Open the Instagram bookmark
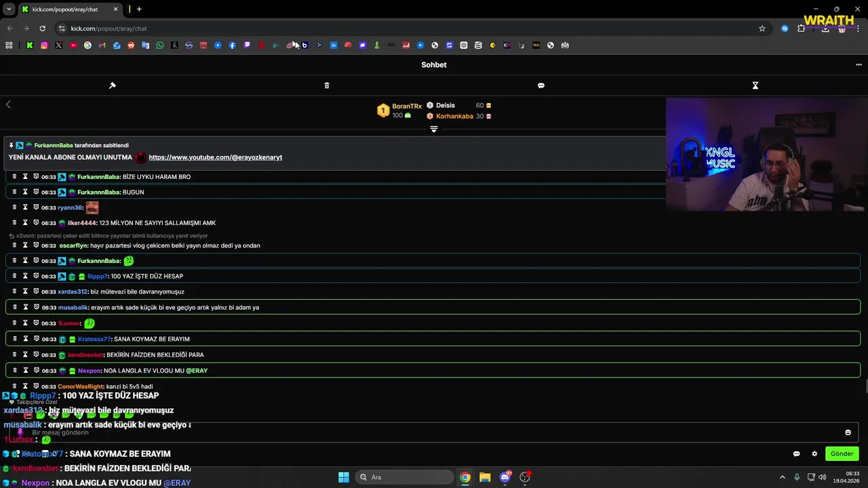Viewport: 868px width, 488px height. [x=44, y=45]
